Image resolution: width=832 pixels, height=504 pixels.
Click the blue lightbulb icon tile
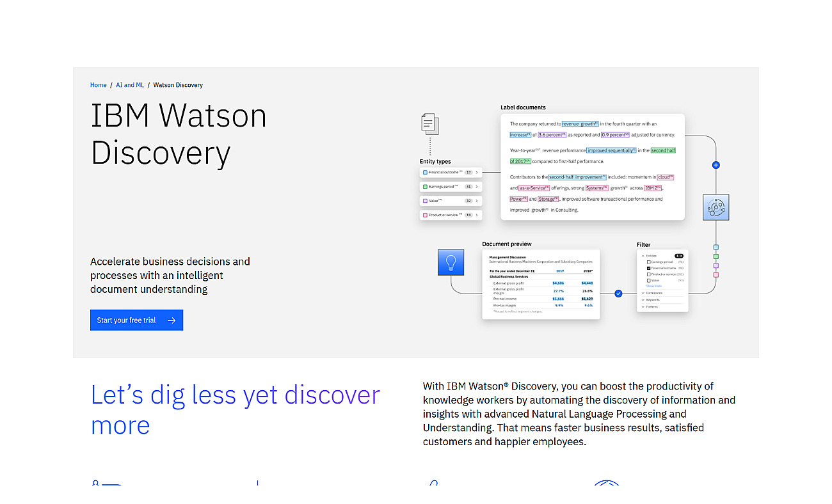[451, 263]
